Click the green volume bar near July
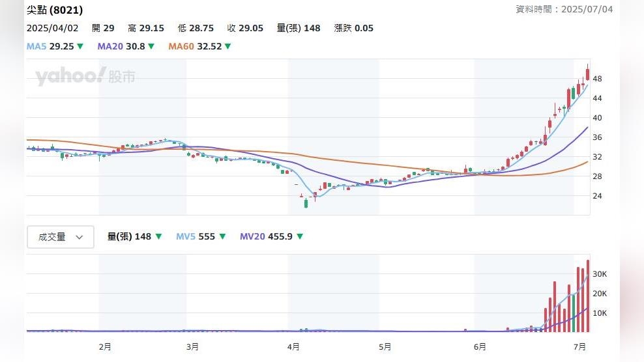The width and height of the screenshot is (644, 362). [574, 313]
